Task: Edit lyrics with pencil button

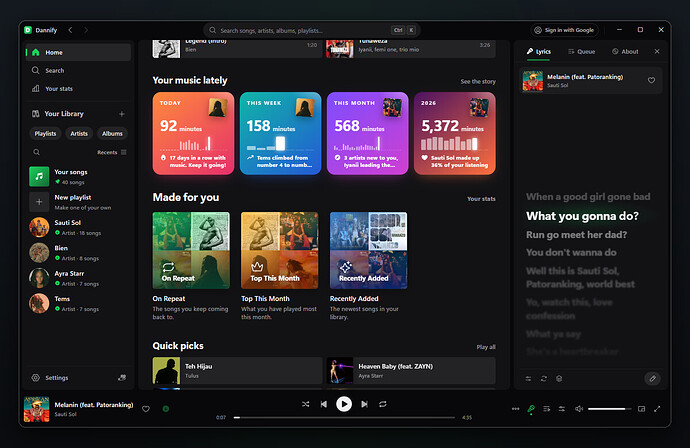Action: click(x=653, y=378)
